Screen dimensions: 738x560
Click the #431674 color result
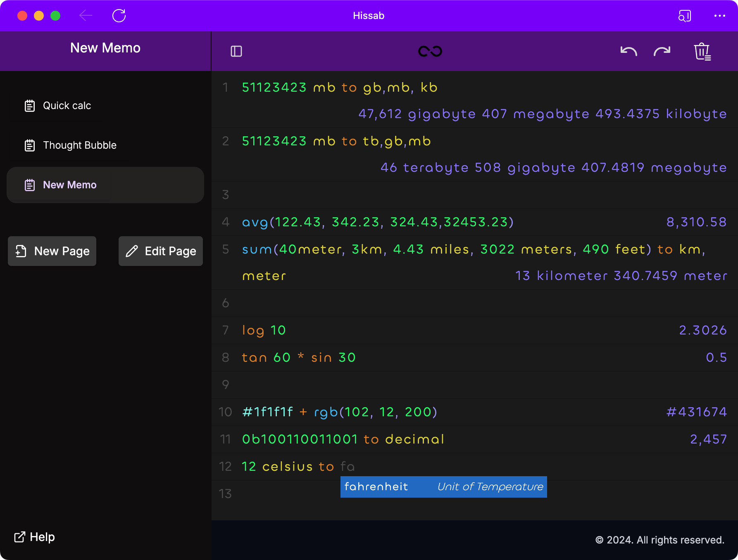tap(696, 412)
